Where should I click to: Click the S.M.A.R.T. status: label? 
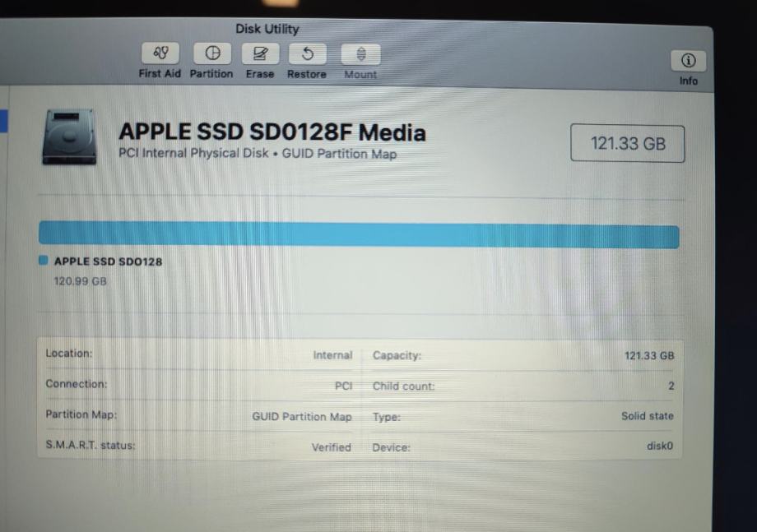tap(91, 445)
